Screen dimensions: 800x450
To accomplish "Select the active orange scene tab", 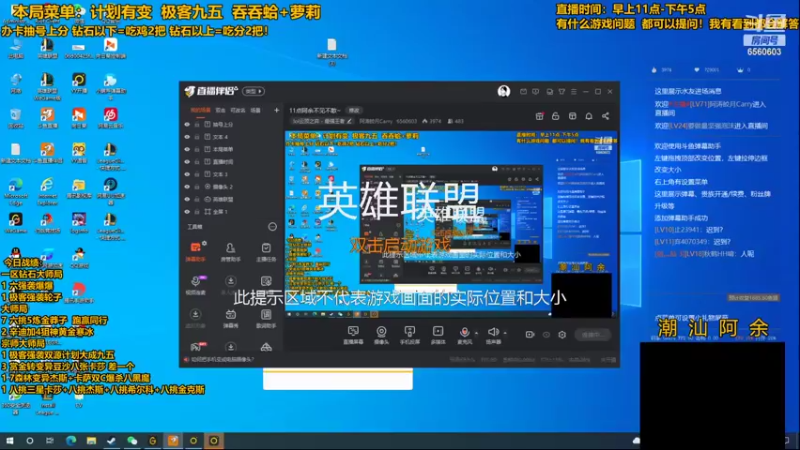I will 200,110.
